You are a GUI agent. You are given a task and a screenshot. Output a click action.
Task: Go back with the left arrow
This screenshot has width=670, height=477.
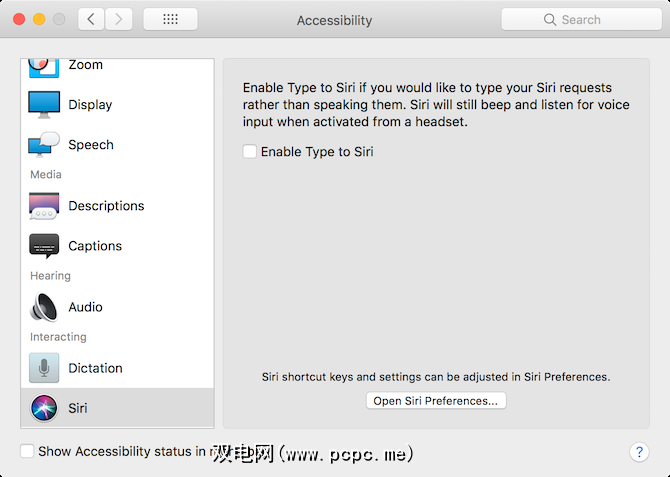point(91,19)
